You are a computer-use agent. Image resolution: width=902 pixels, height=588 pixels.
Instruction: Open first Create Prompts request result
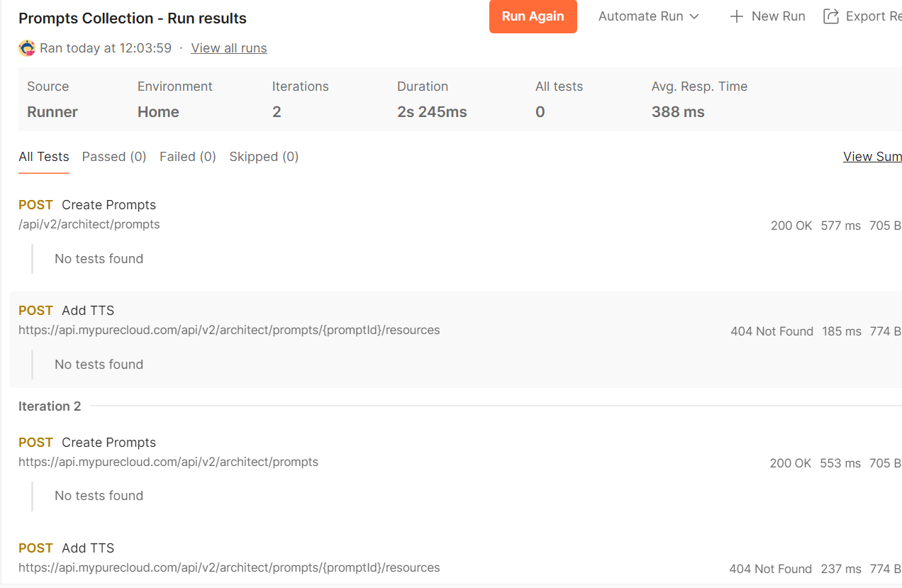tap(108, 205)
